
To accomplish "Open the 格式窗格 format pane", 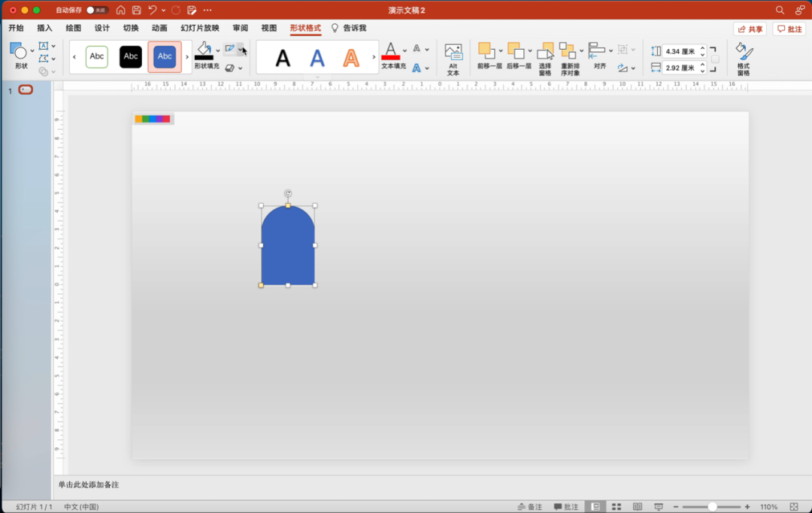I will [744, 59].
